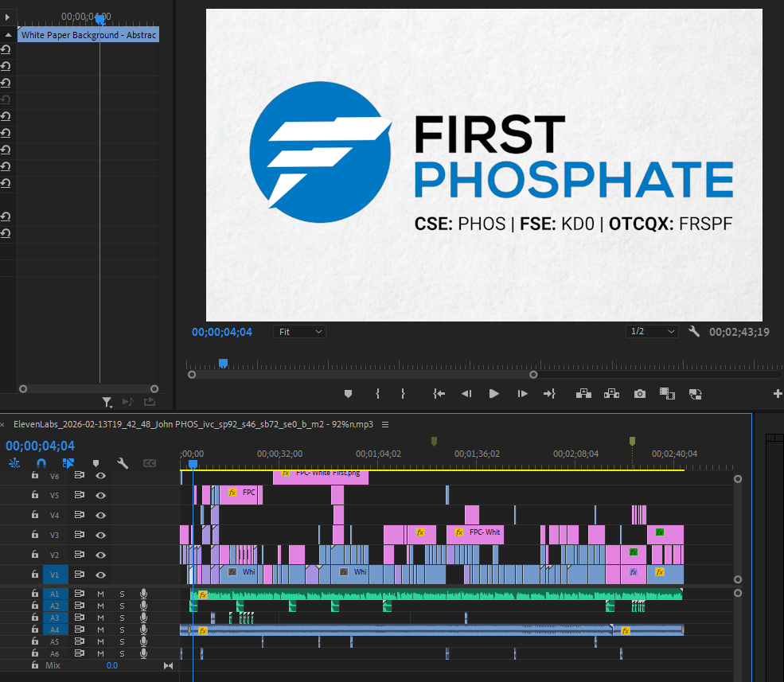Click the Add Marker icon in the timeline
The width and height of the screenshot is (784, 682).
tap(96, 463)
